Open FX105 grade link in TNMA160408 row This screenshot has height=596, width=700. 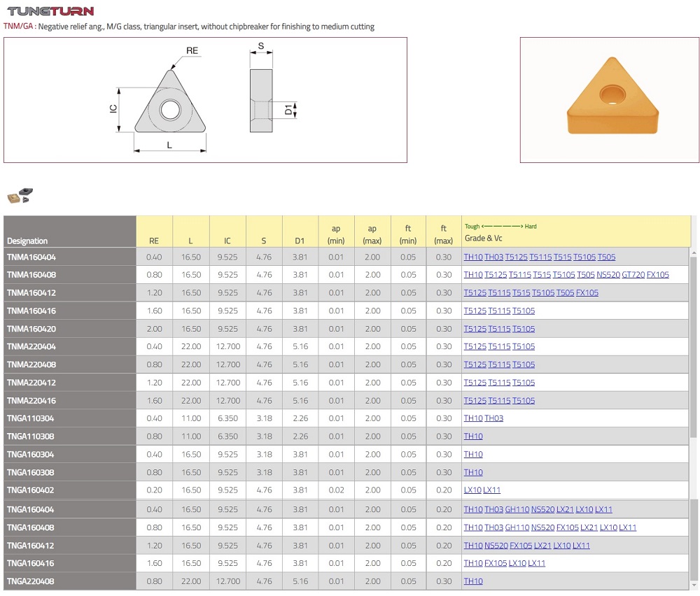point(658,275)
